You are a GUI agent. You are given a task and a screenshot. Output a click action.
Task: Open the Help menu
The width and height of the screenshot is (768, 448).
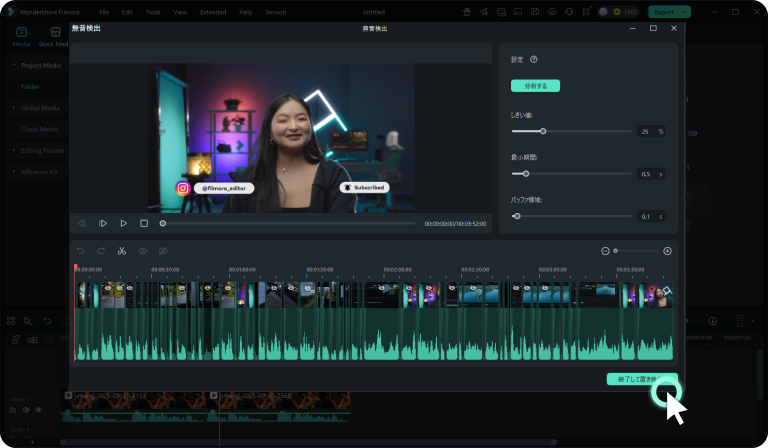click(x=245, y=12)
